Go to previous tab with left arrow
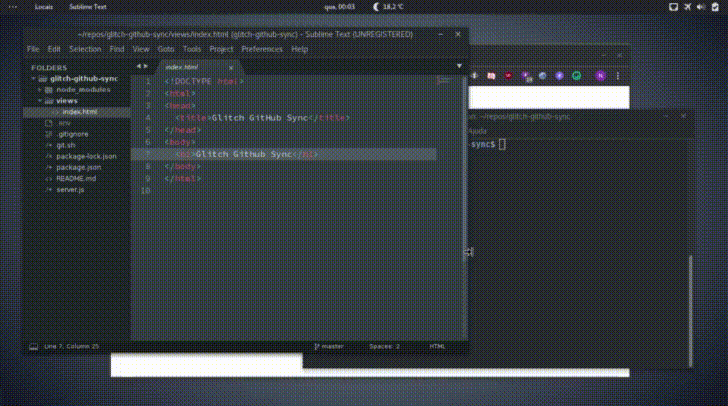The image size is (728, 406). [138, 66]
